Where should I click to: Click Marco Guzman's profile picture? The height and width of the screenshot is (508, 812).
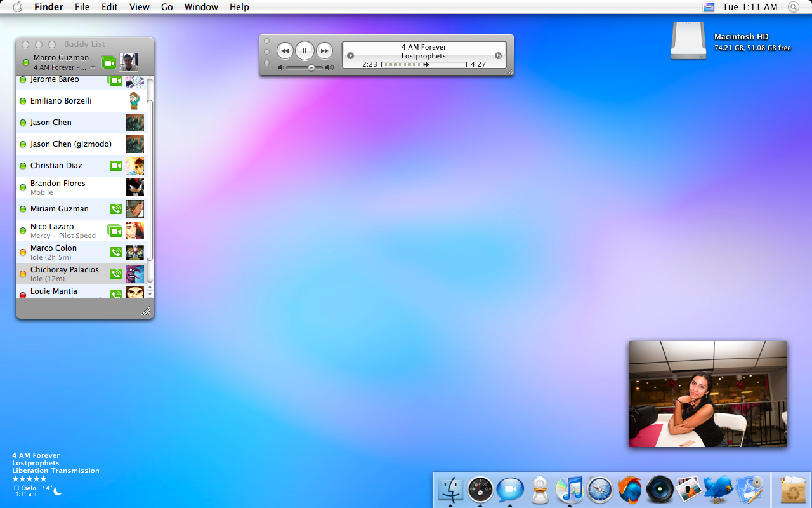click(129, 62)
